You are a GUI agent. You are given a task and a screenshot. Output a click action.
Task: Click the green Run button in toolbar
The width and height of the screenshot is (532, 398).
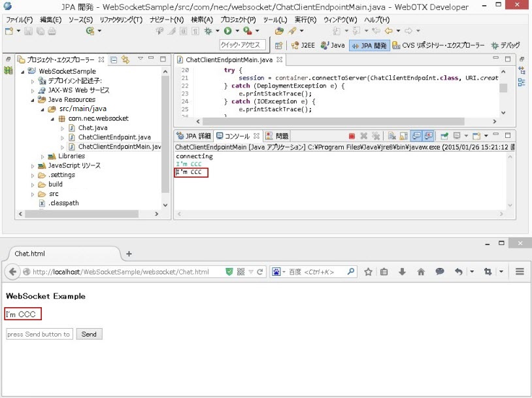tap(227, 31)
